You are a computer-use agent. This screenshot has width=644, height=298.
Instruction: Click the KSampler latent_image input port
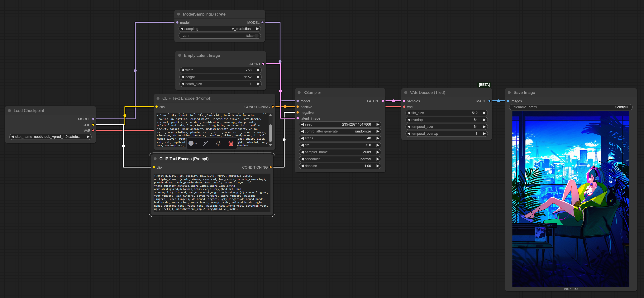point(298,118)
